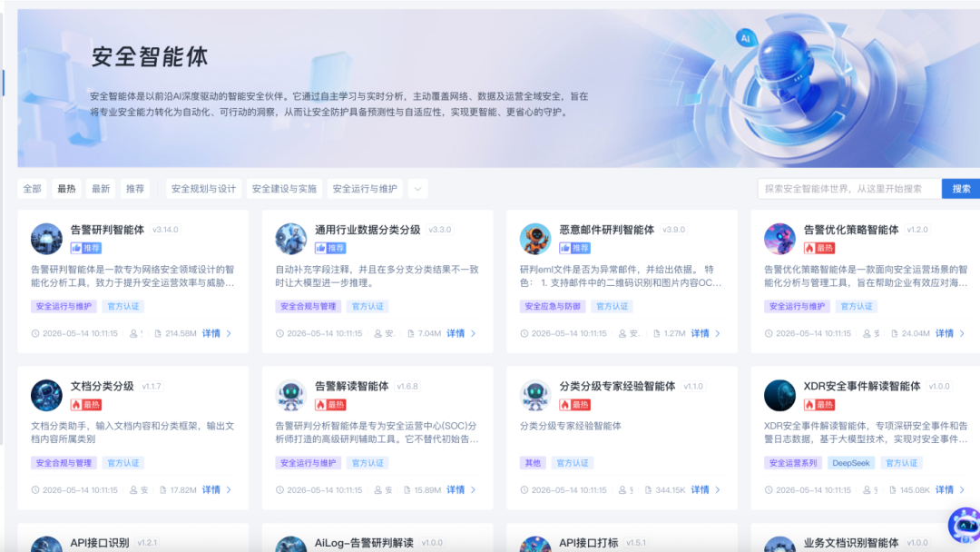This screenshot has width=980, height=552.
Task: Select the 全部 filter tab
Action: (x=32, y=189)
